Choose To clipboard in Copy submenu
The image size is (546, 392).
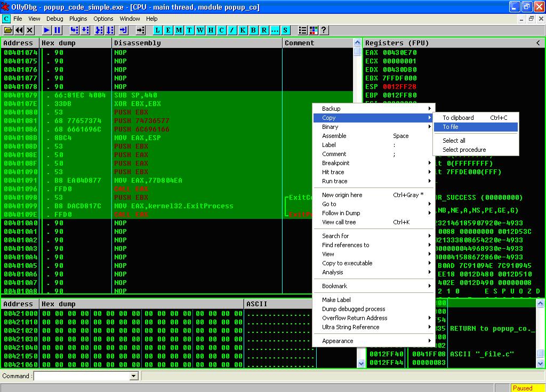point(476,118)
